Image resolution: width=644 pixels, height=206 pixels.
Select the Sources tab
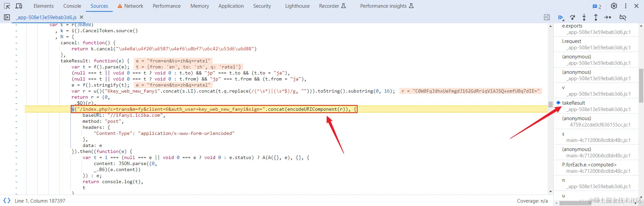[x=99, y=6]
